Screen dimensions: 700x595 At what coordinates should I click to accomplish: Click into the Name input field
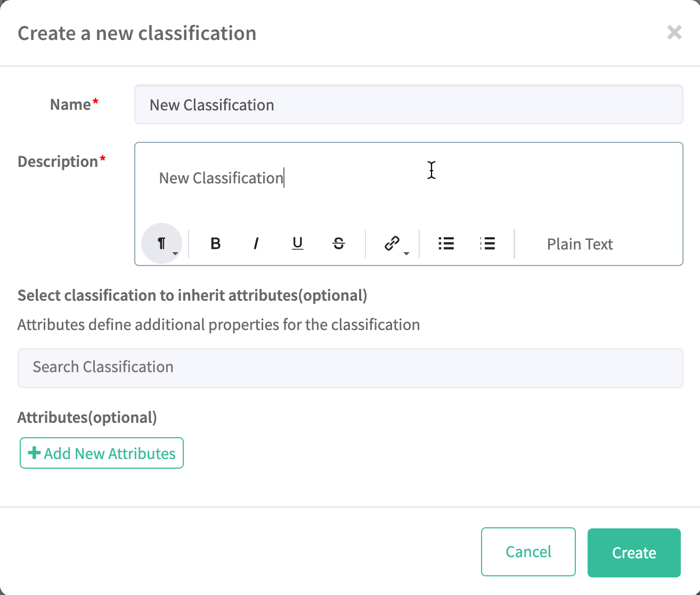409,105
